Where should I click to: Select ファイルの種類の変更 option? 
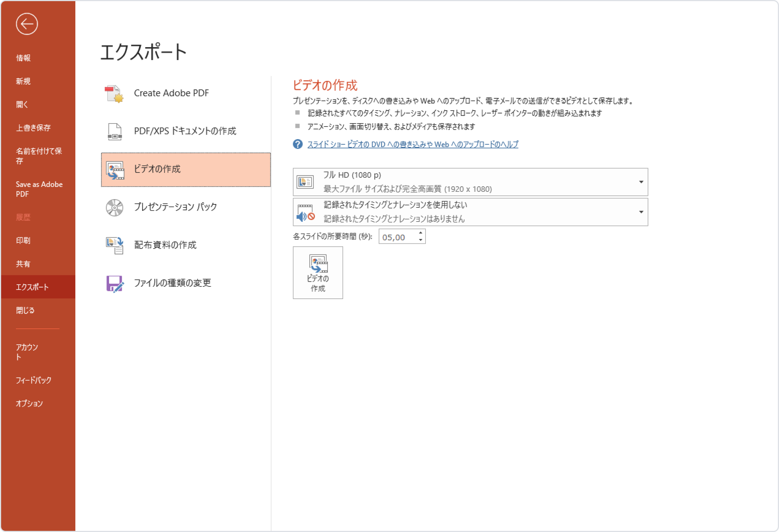(x=186, y=283)
